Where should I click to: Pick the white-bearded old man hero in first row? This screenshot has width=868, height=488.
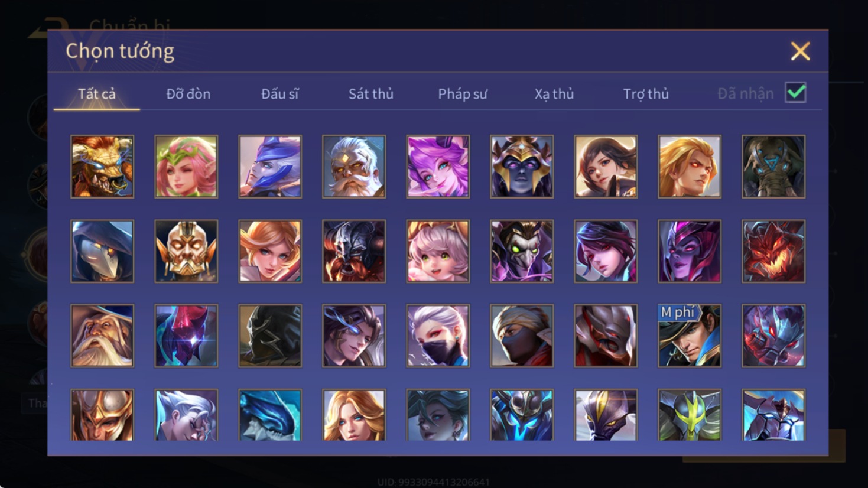click(x=354, y=167)
